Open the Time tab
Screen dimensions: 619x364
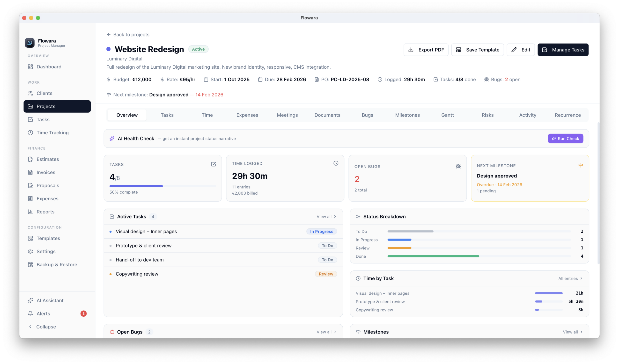[x=207, y=115]
